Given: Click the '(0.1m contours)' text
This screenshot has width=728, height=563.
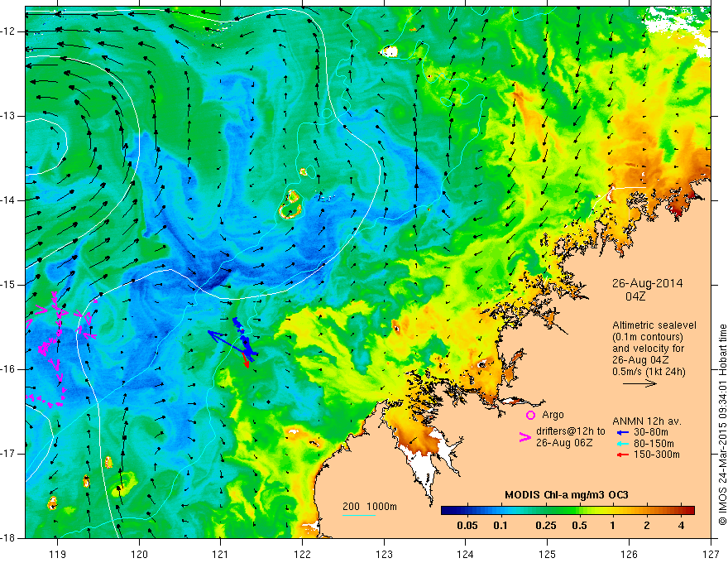Looking at the screenshot, I should pos(649,337).
